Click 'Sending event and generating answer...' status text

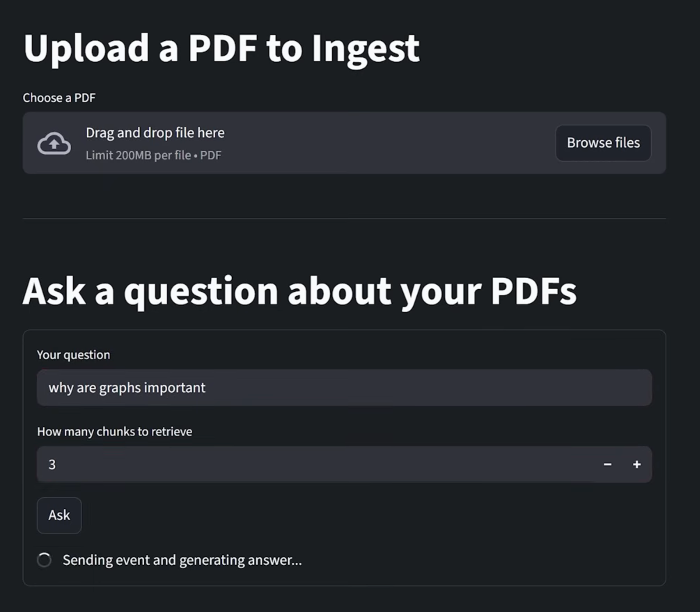coord(182,560)
